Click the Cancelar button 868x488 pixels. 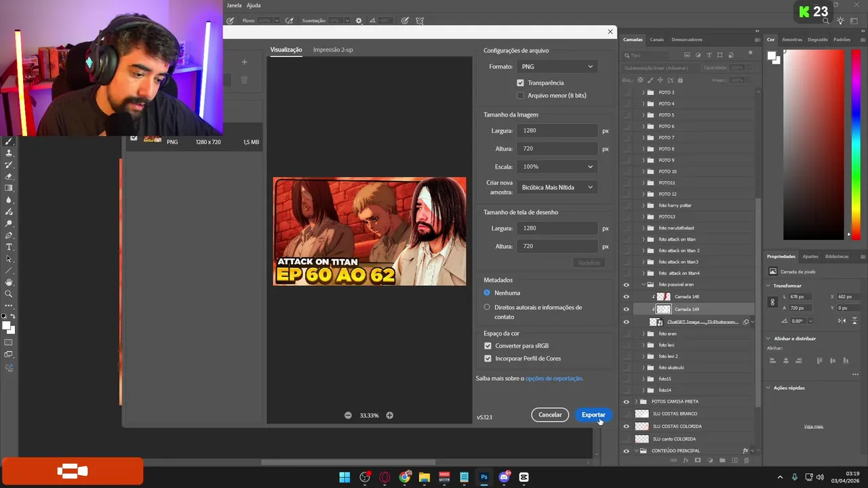550,415
